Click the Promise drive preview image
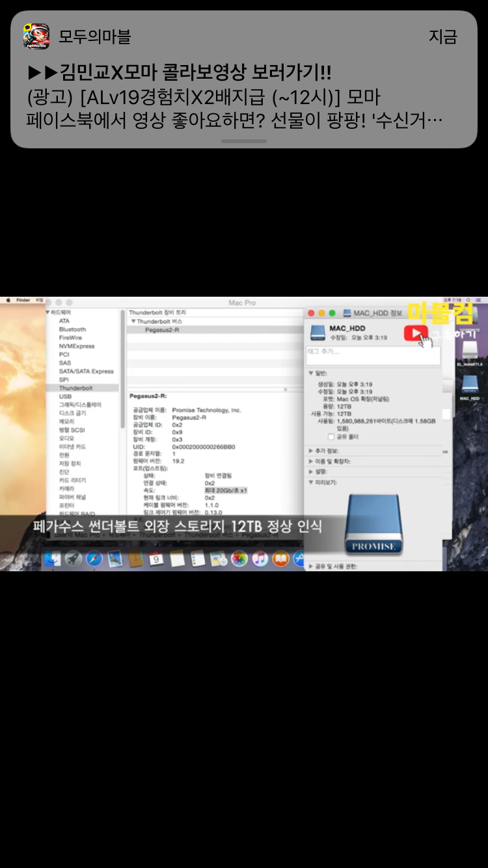The width and height of the screenshot is (488, 868). pos(373,524)
